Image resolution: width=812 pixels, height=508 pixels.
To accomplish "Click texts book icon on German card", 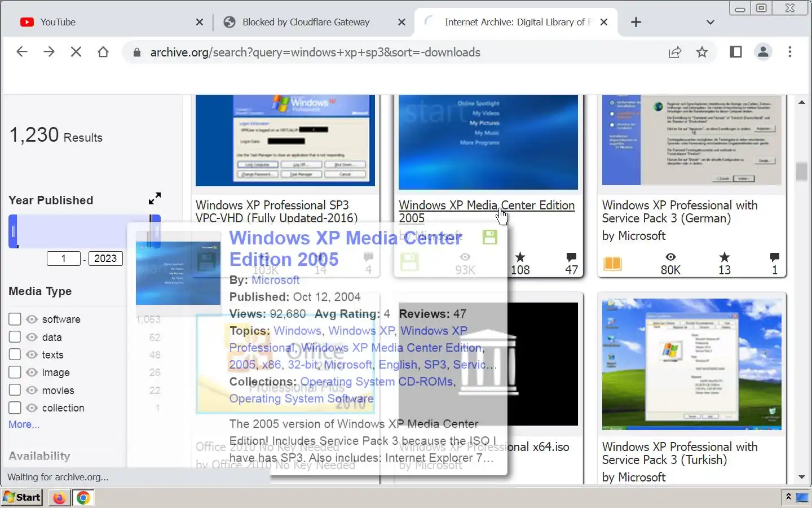I will (612, 264).
